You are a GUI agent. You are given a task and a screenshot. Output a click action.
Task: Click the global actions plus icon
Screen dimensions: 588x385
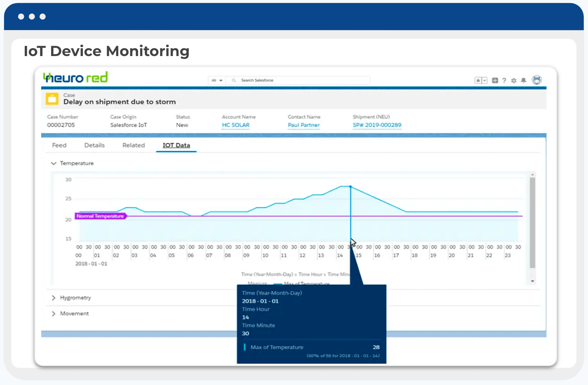pyautogui.click(x=495, y=80)
